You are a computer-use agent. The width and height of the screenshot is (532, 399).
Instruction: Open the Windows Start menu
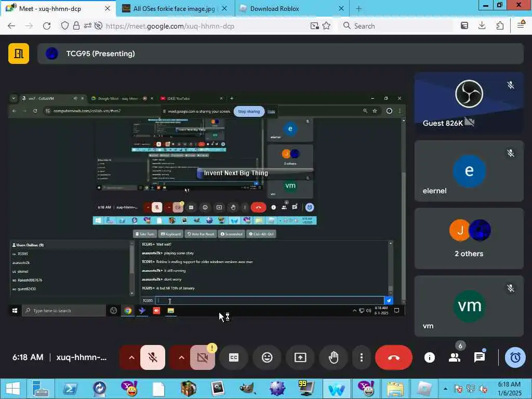(x=13, y=389)
